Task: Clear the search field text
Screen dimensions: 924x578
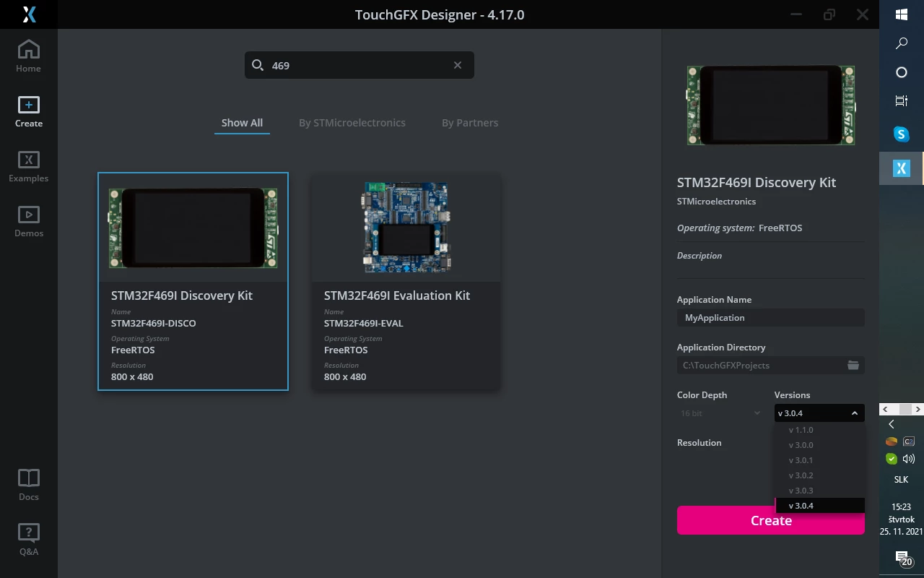Action: click(x=458, y=65)
